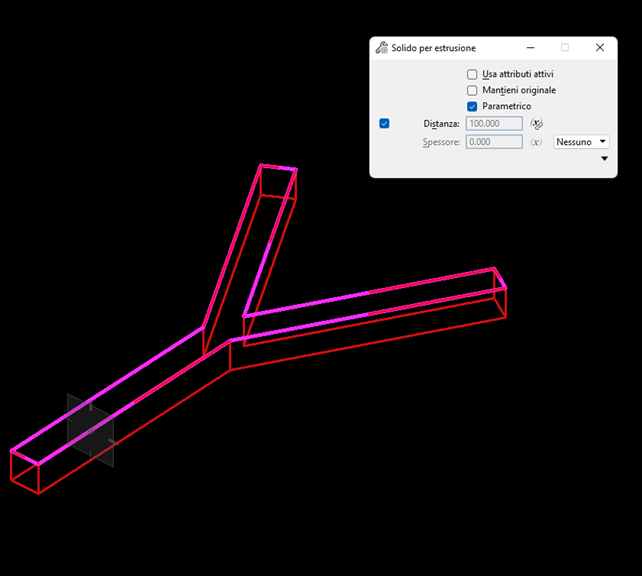Click the Solido per estrusione tool icon
This screenshot has height=576, width=642.
[381, 48]
